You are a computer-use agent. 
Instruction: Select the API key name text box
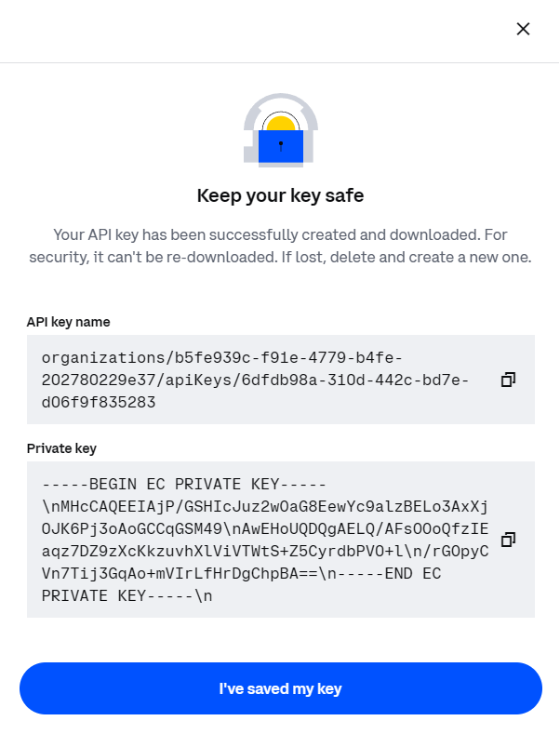pos(281,380)
